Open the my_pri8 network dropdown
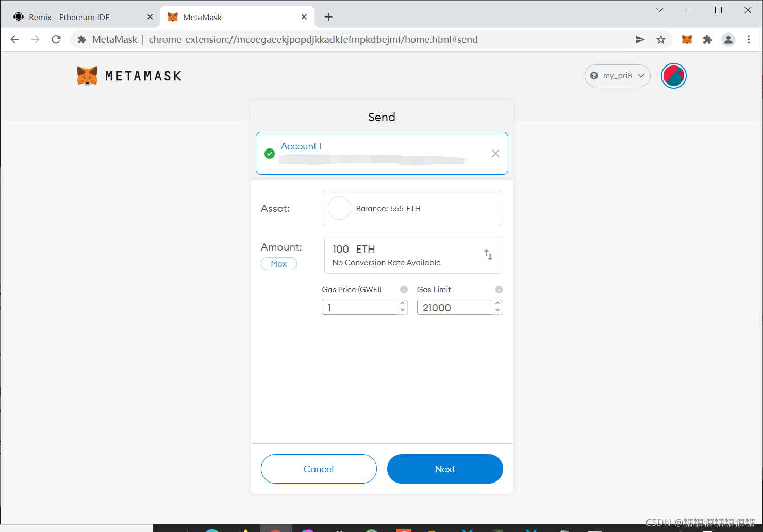The image size is (763, 532). click(617, 76)
